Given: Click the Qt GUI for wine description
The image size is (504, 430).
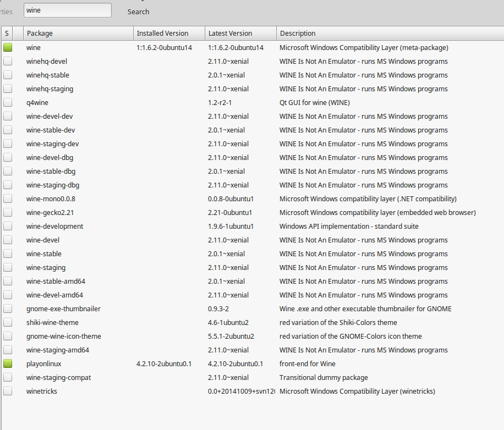Looking at the screenshot, I should point(315,102).
